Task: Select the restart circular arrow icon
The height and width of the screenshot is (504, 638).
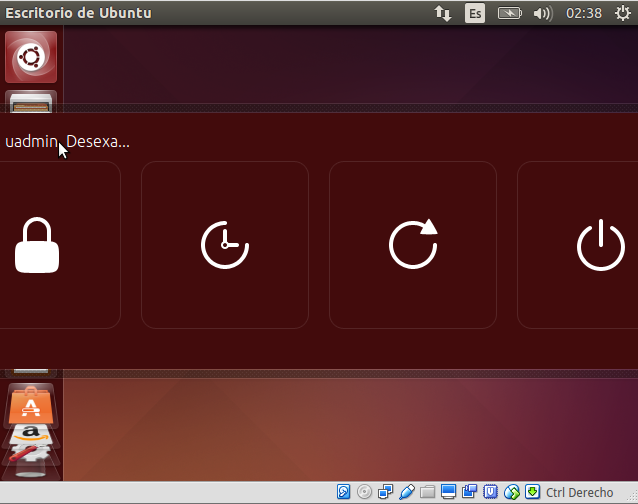Action: tap(413, 244)
